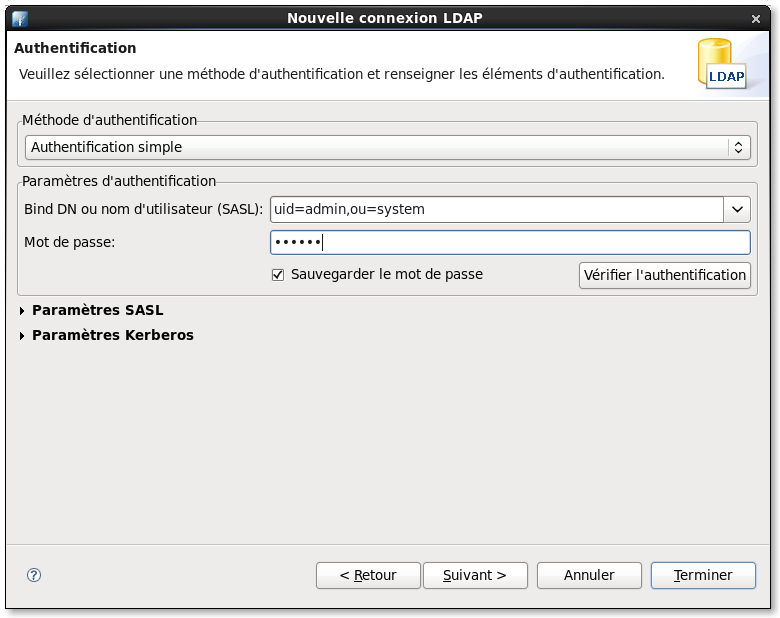This screenshot has width=780, height=618.
Task: Click the 'Sauvegarder le mot de passe' label text
Action: [x=386, y=274]
